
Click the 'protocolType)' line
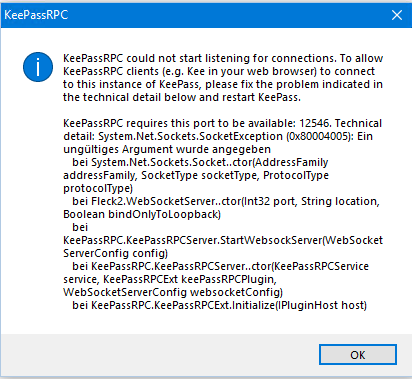pos(98,189)
